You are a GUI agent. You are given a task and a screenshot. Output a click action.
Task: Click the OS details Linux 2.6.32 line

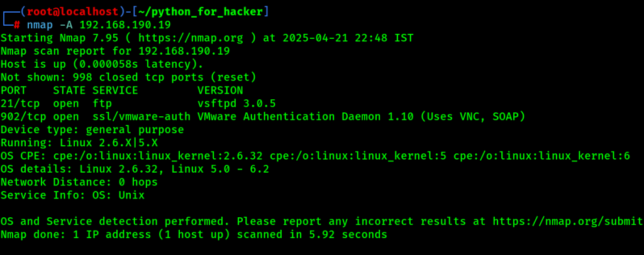pos(135,169)
